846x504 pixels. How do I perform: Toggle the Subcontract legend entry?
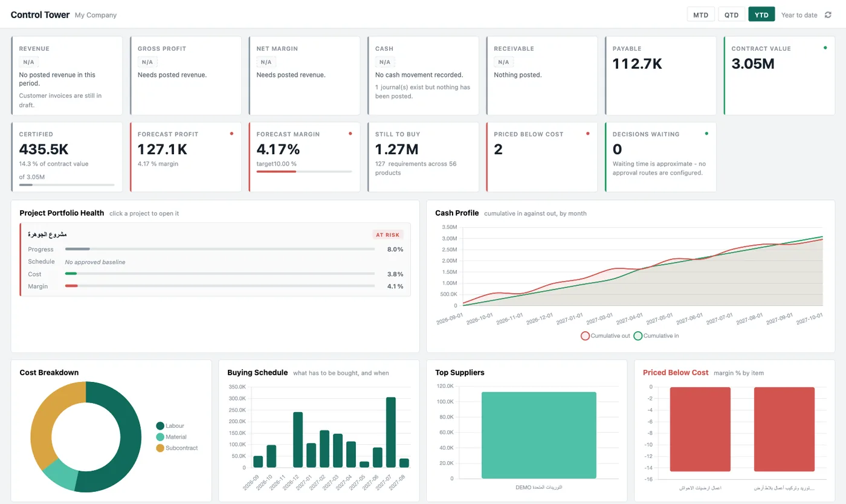(176, 448)
